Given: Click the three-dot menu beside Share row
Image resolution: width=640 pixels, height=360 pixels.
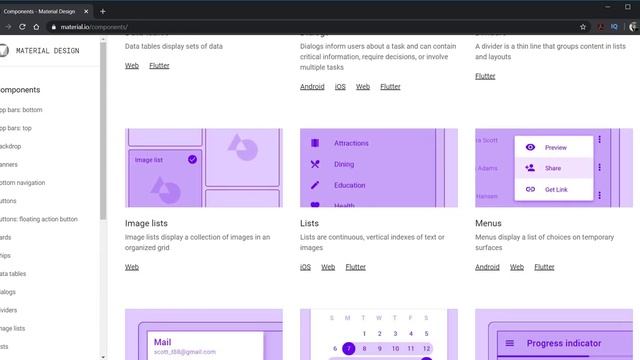Looking at the screenshot, I should pyautogui.click(x=600, y=167).
